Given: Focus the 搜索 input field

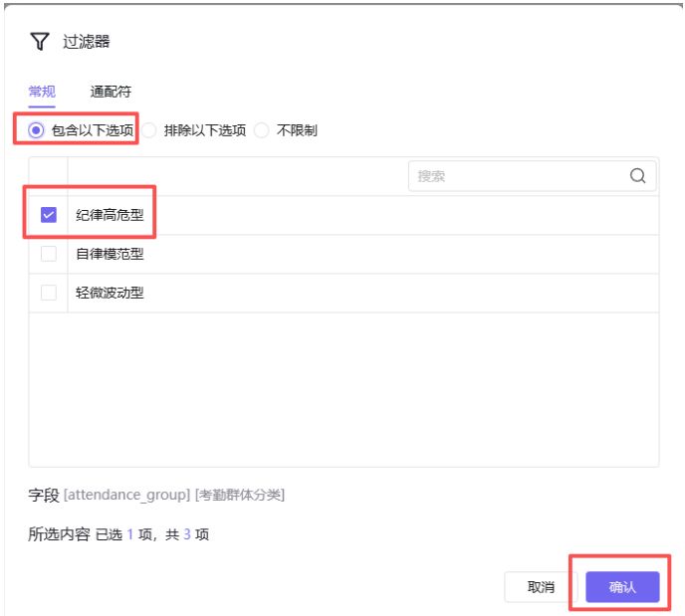Looking at the screenshot, I should [532, 176].
